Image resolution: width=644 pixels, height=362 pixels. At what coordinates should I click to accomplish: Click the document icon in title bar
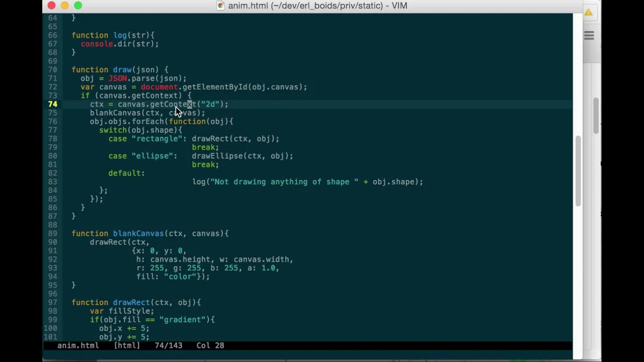pyautogui.click(x=220, y=6)
